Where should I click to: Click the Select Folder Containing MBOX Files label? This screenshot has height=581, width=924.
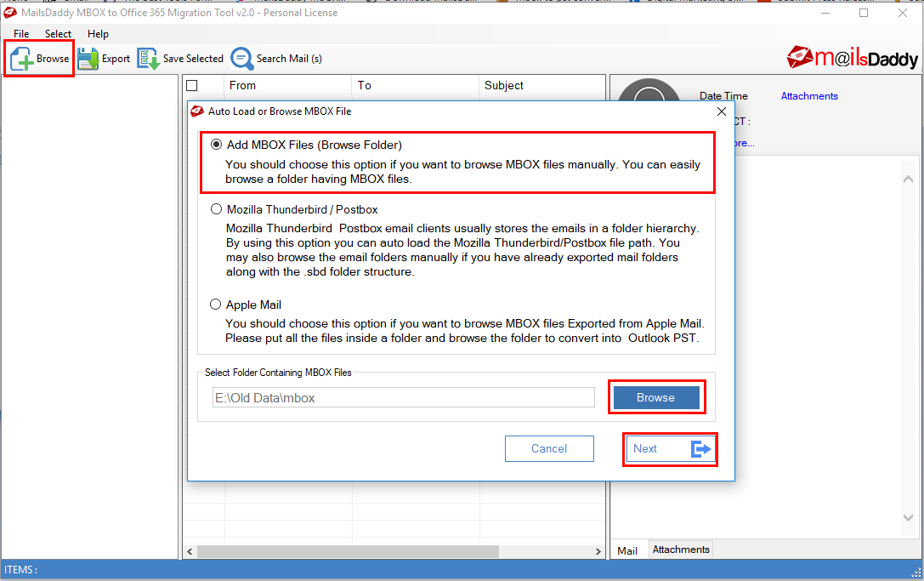pyautogui.click(x=278, y=373)
